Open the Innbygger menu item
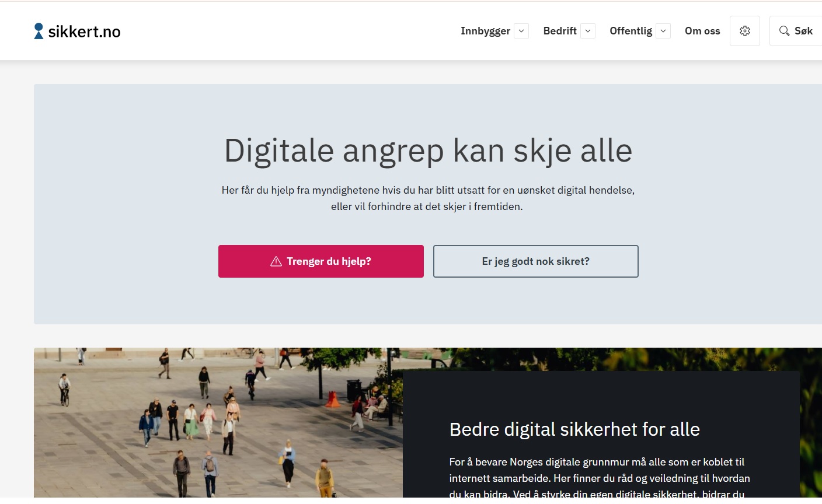 485,31
